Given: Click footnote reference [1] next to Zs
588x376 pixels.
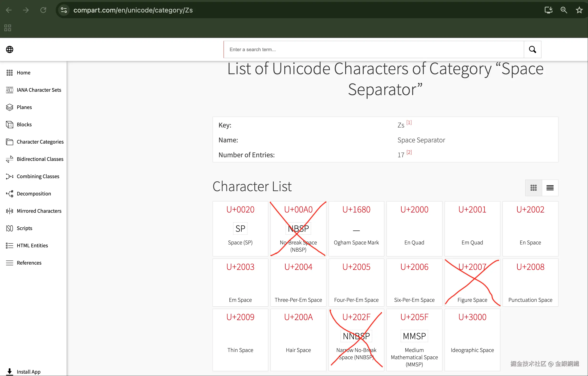Looking at the screenshot, I should pos(409,122).
